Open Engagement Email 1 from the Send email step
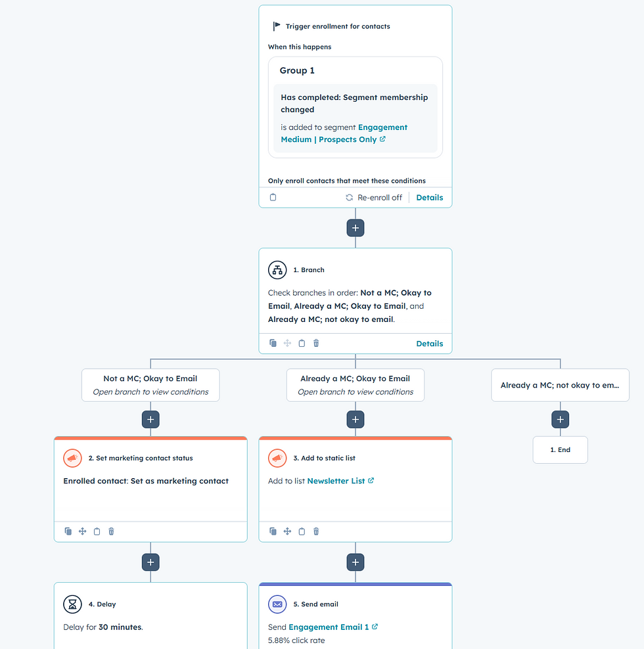Viewport: 644px width, 649px height. (327, 627)
